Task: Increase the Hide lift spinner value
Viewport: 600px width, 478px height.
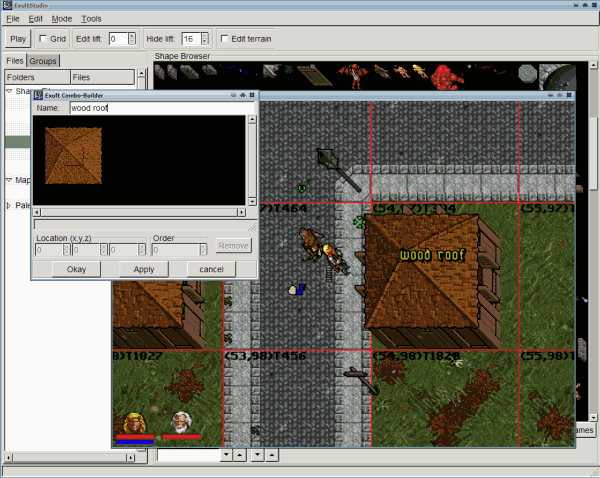Action: (204, 35)
